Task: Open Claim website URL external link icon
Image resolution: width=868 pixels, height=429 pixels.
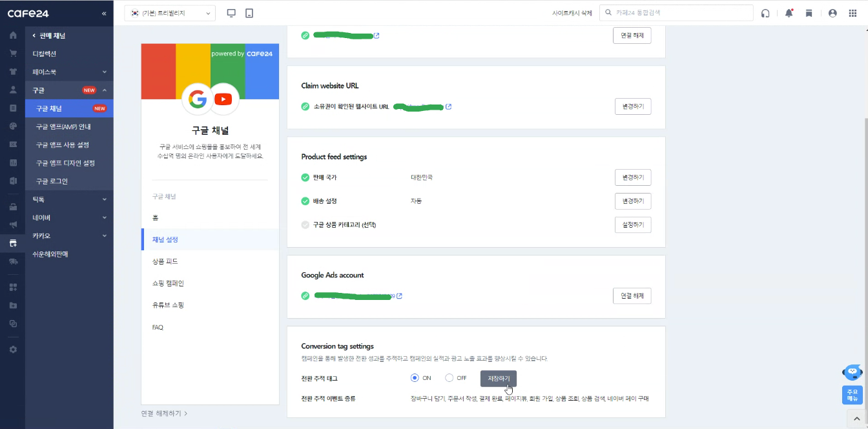Action: pos(449,106)
